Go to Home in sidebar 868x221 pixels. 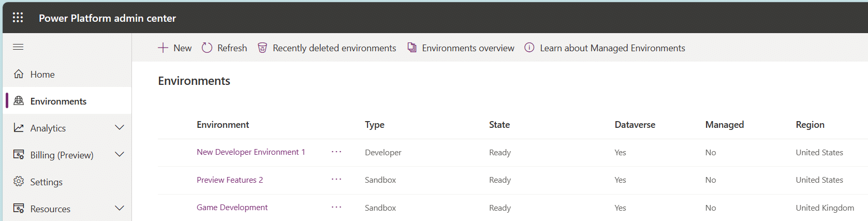pos(42,75)
